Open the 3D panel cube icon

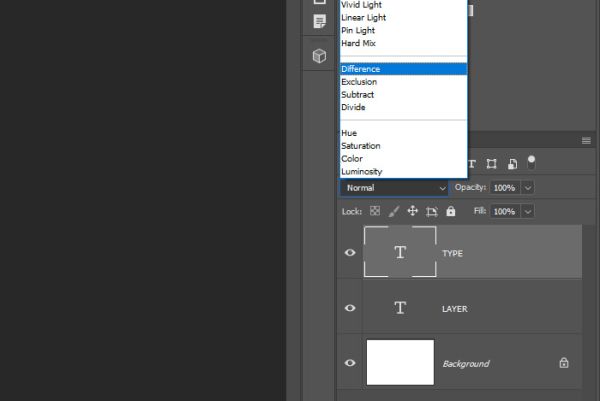[x=319, y=56]
